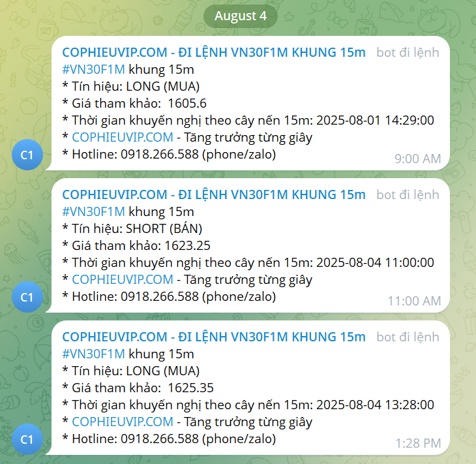
Task: Click 'bot đi lệnh' tag on second message
Action: [408, 194]
